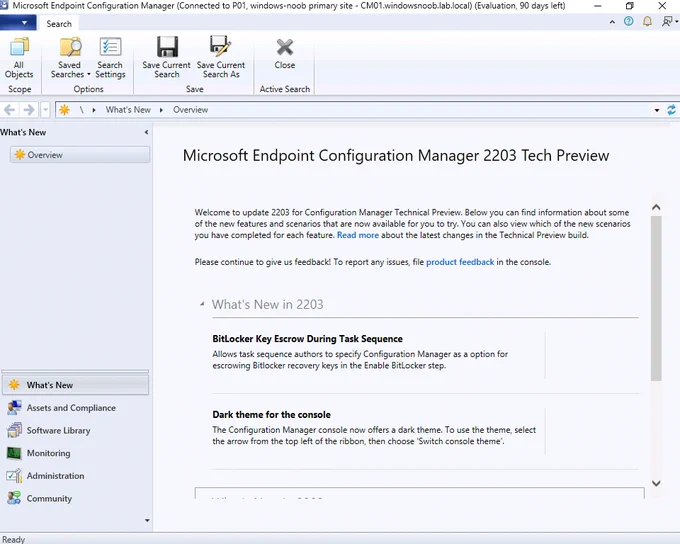Refresh the view using the blue arrows icon

(671, 110)
